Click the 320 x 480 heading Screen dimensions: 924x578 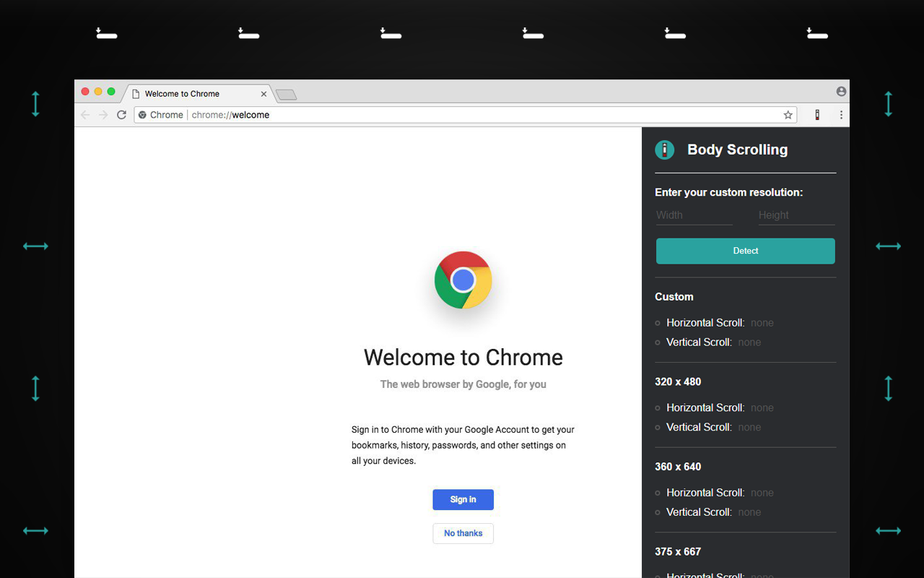678,381
